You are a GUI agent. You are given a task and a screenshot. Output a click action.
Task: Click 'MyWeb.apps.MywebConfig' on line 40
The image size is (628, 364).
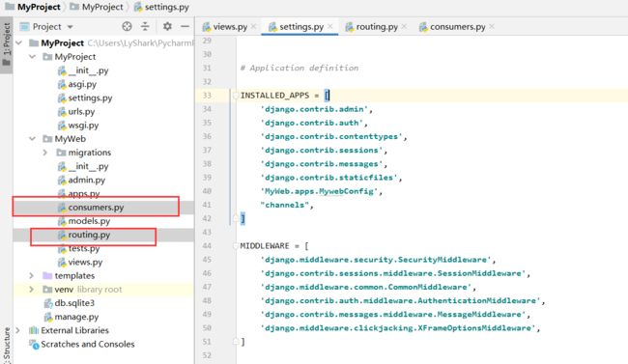(319, 191)
